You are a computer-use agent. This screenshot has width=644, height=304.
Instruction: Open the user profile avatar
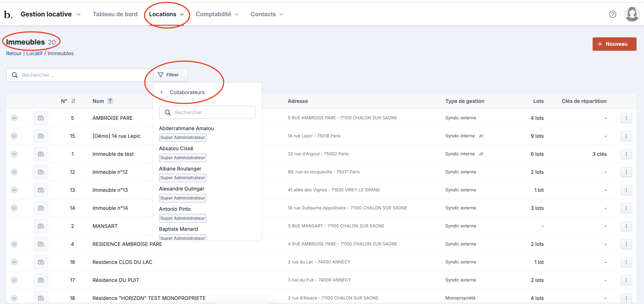click(632, 14)
